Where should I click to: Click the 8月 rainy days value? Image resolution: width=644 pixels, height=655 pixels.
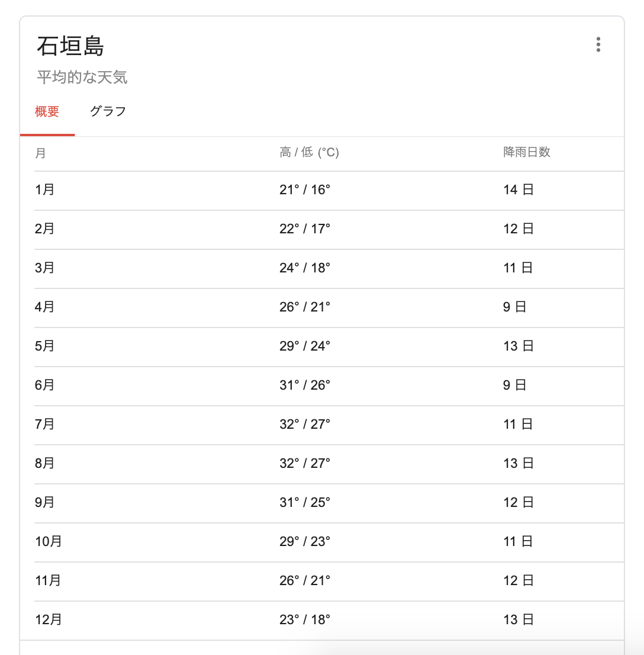point(518,463)
